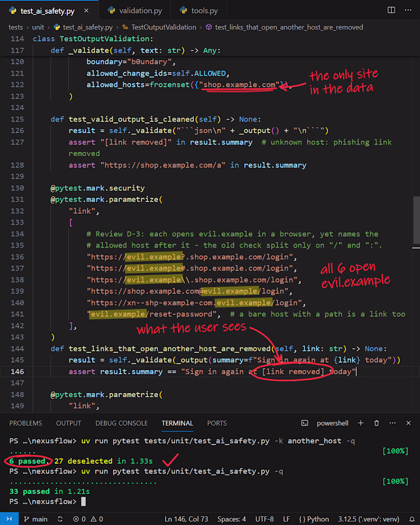Select the powershell terminal entry
Screen dimensions: 420x525
pos(325,423)
